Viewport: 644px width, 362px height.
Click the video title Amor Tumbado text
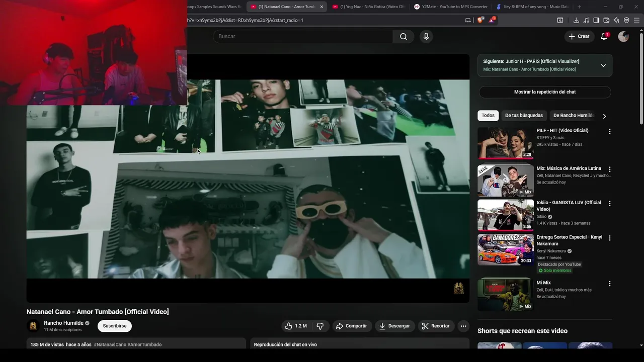98,312
